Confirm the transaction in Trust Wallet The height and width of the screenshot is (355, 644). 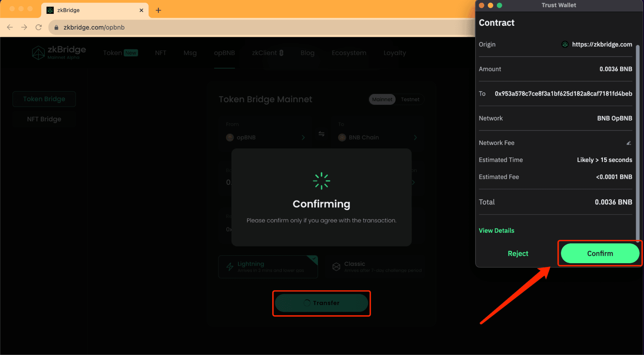coord(600,254)
